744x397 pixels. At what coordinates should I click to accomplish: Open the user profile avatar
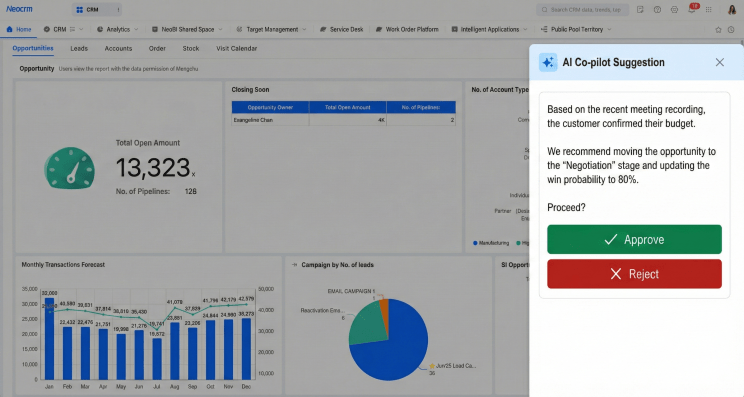(x=732, y=9)
